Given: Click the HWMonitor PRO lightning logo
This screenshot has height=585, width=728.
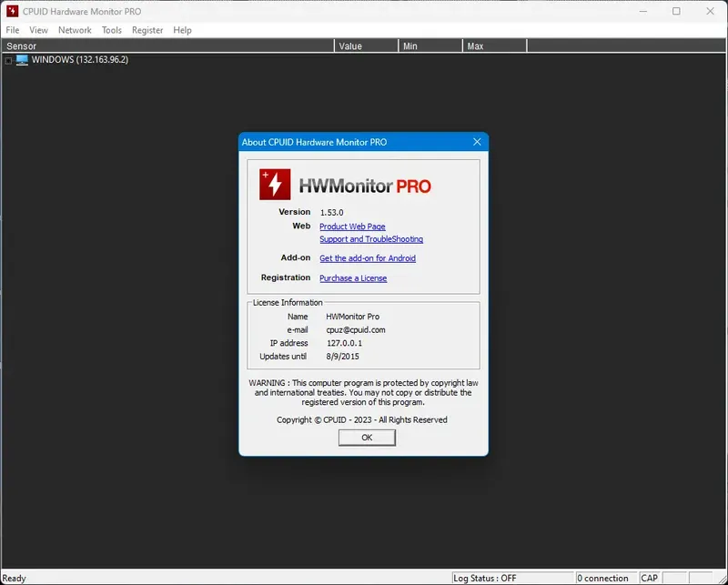Looking at the screenshot, I should point(275,185).
